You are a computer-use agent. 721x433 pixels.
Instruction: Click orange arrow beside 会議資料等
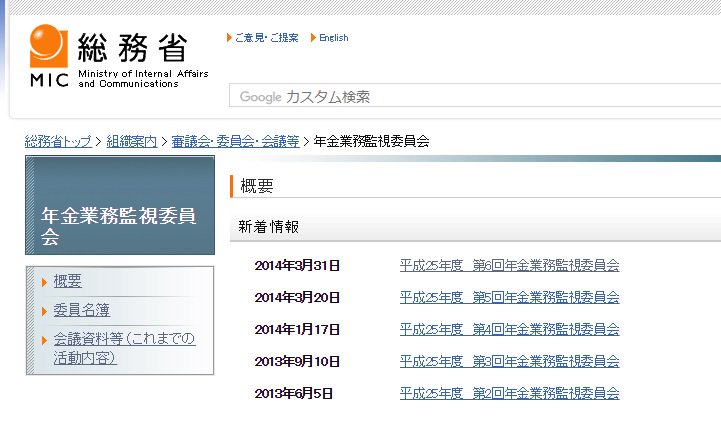point(45,340)
